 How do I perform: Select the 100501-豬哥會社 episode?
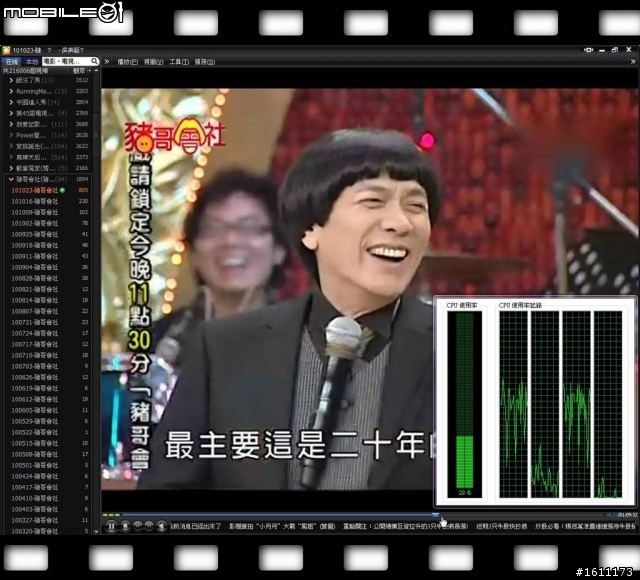click(35, 466)
